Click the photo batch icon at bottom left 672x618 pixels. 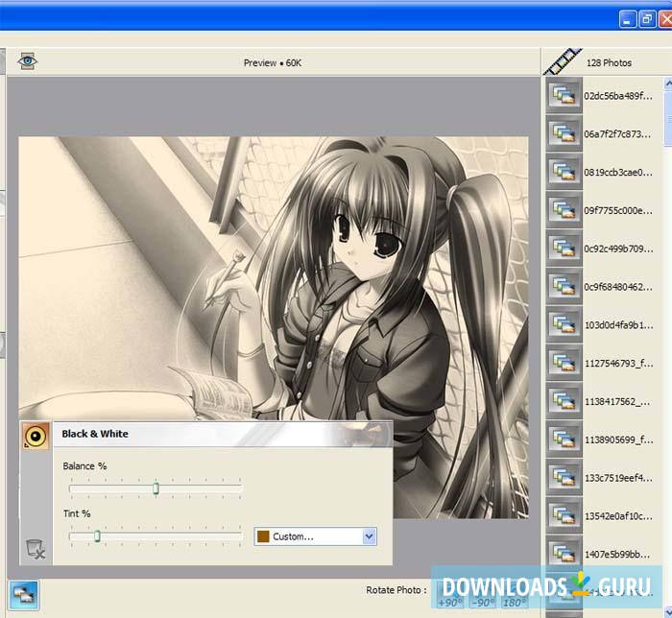pos(23,594)
